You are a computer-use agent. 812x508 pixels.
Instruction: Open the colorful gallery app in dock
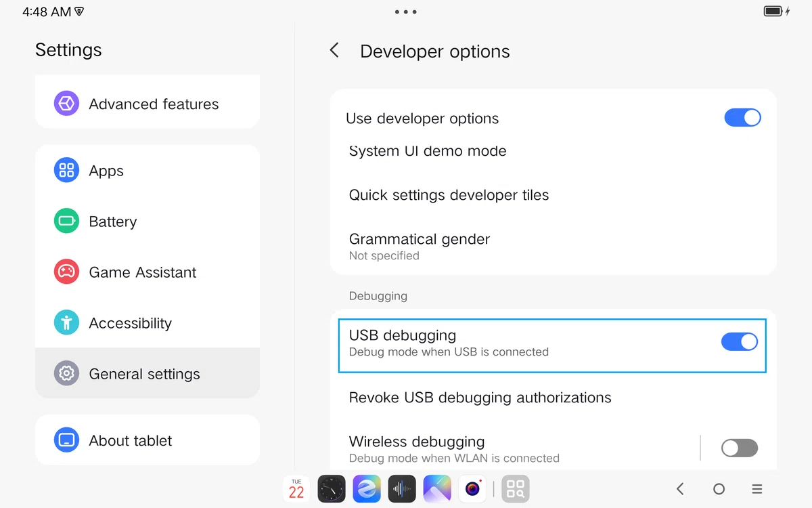click(437, 488)
